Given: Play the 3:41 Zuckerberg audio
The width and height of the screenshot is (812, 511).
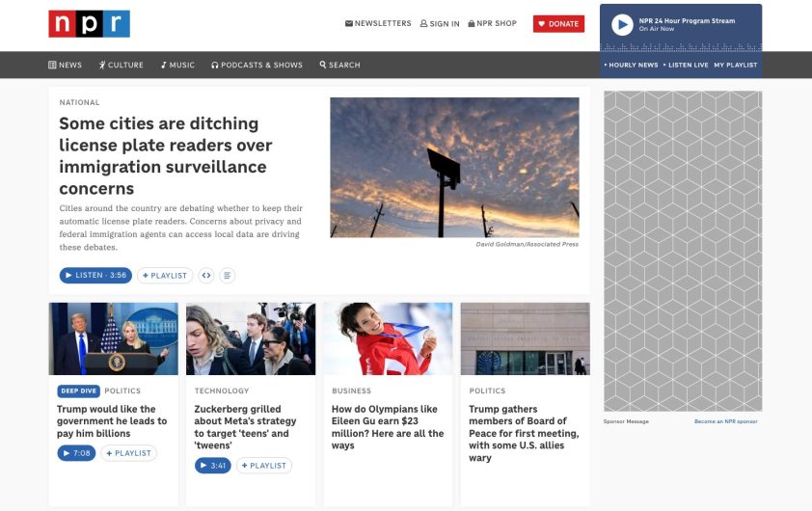Looking at the screenshot, I should point(213,466).
